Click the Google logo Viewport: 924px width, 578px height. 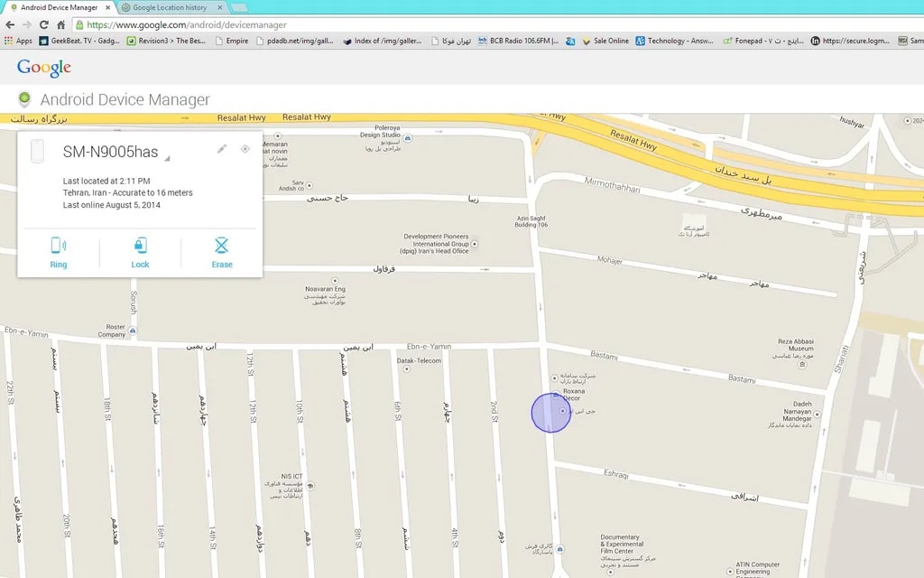click(43, 68)
